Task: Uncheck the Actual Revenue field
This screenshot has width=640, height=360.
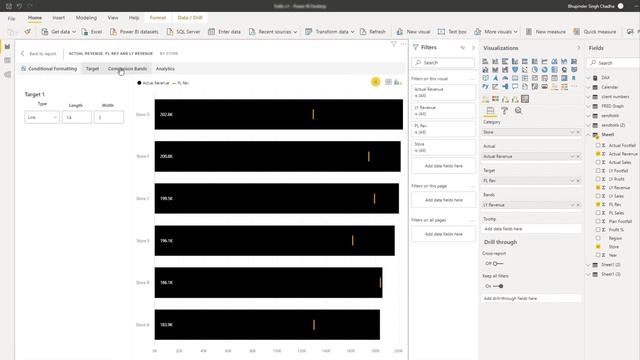Action: coord(598,154)
